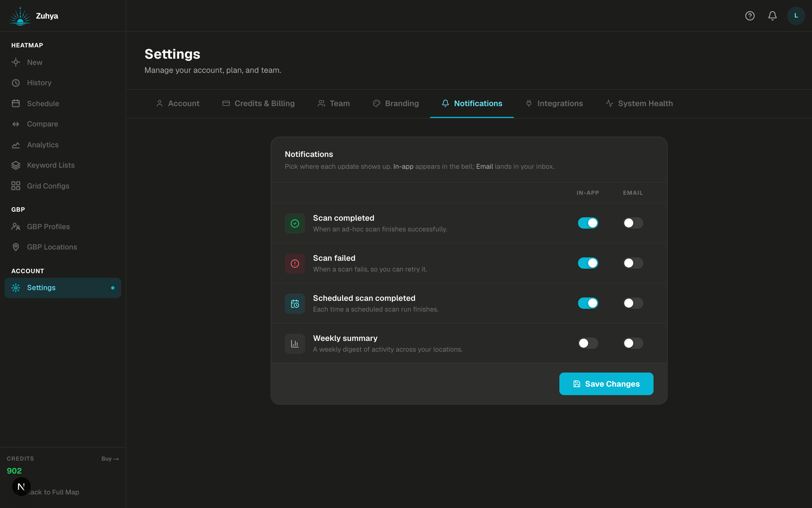
Task: Open the help question-mark icon
Action: pos(750,16)
